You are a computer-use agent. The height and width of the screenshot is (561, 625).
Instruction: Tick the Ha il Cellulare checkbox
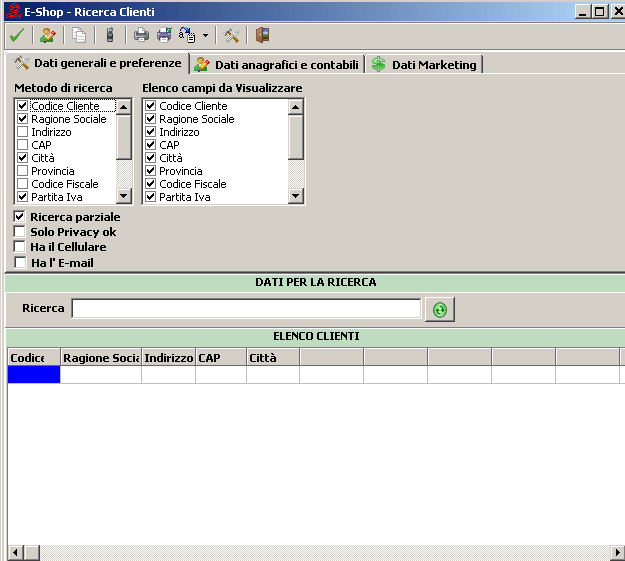[20, 247]
